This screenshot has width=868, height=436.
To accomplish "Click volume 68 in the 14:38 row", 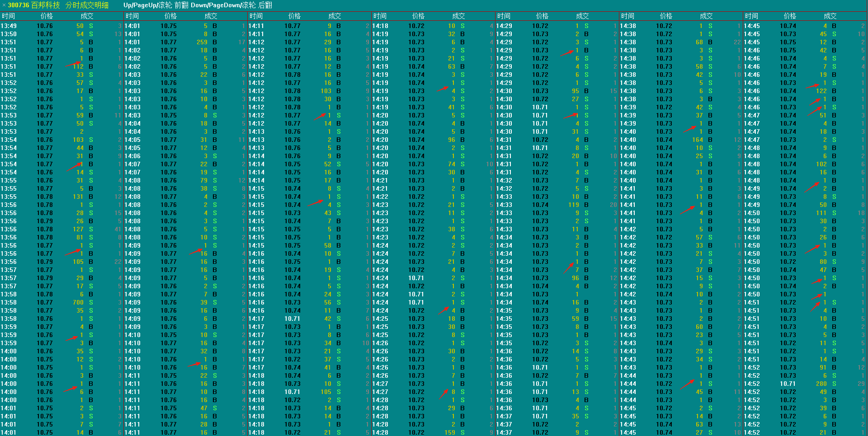I will (699, 42).
